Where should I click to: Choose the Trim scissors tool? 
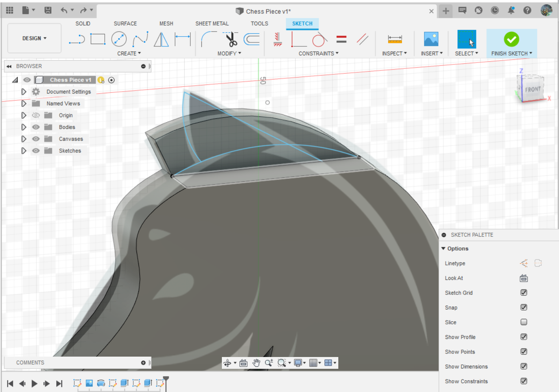point(231,39)
